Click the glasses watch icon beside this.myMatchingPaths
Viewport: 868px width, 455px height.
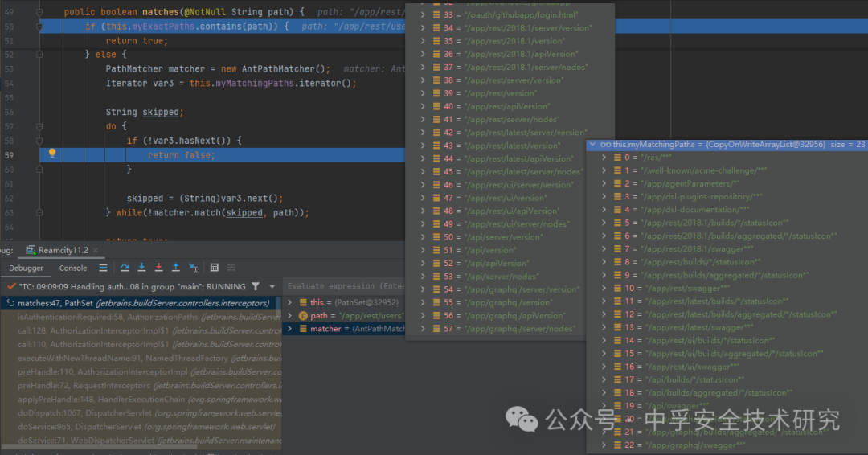(606, 145)
